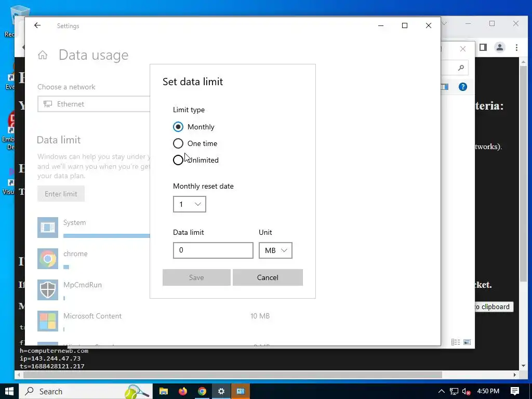The width and height of the screenshot is (532, 399).
Task: Open Settings home icon
Action: point(43,55)
